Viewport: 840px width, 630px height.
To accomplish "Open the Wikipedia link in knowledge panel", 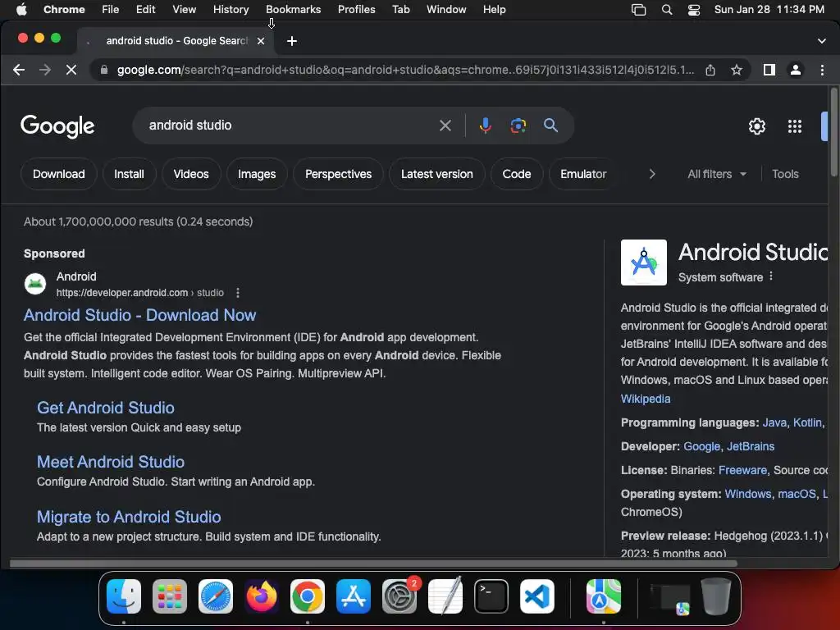I will point(646,399).
